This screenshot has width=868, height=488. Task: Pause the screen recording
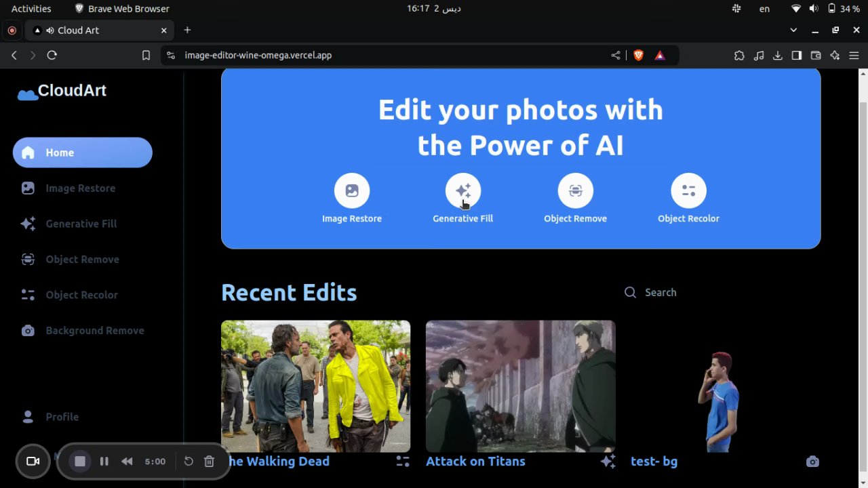click(104, 461)
